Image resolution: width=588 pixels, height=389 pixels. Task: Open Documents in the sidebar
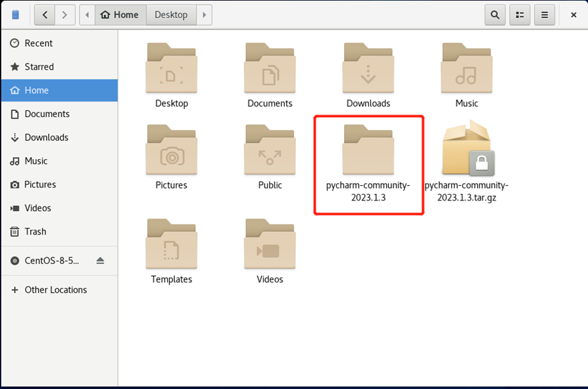[59, 114]
